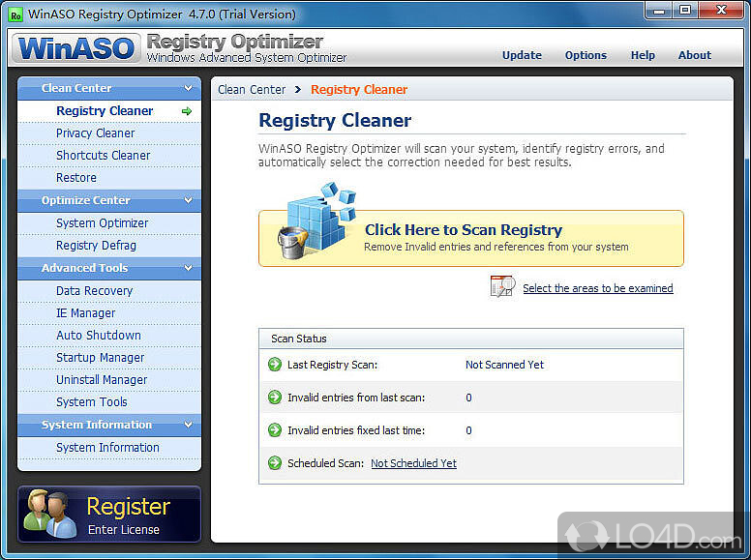This screenshot has height=560, width=751.
Task: Collapse the Optimize Center section
Action: [188, 200]
